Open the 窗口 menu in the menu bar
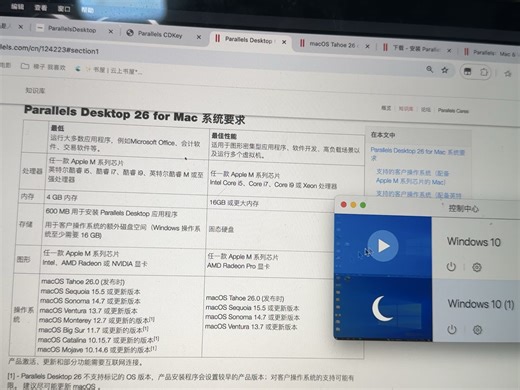The image size is (520, 390). [64, 9]
